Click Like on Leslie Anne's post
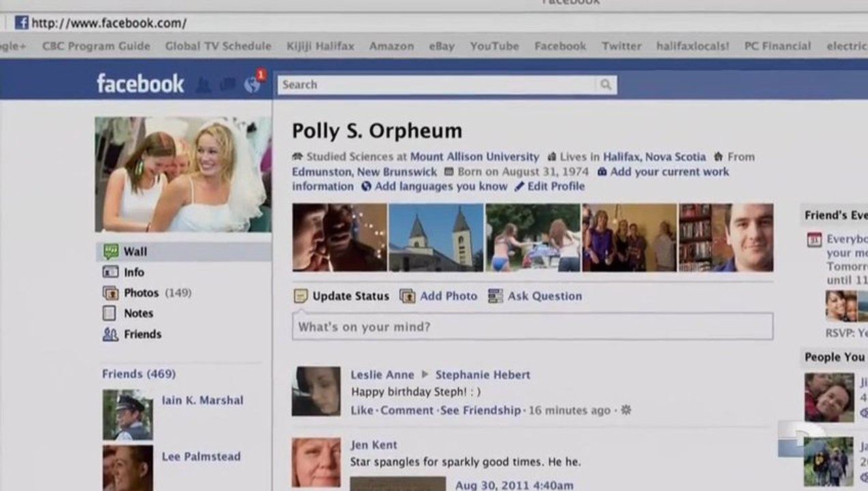This screenshot has height=491, width=868. pos(362,410)
